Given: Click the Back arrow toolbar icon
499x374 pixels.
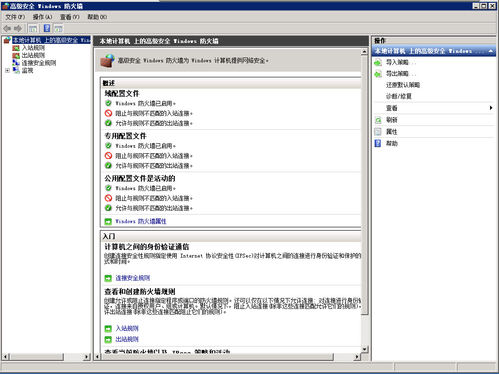Looking at the screenshot, I should [x=7, y=28].
